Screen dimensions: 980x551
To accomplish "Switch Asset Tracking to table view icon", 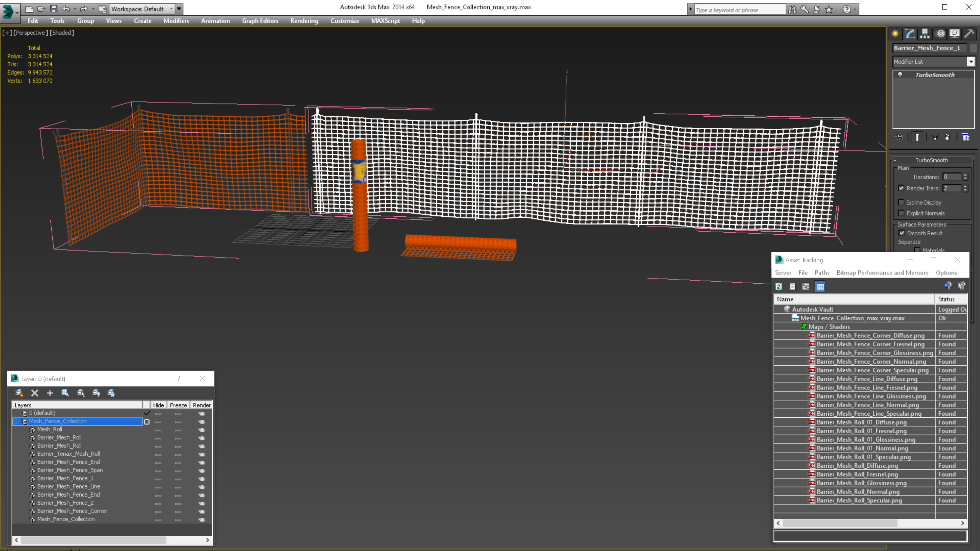I will (x=820, y=286).
